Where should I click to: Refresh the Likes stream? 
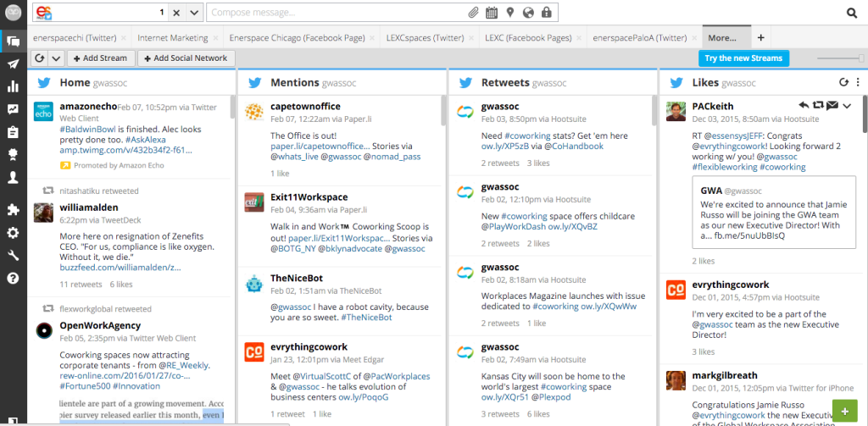[x=843, y=82]
